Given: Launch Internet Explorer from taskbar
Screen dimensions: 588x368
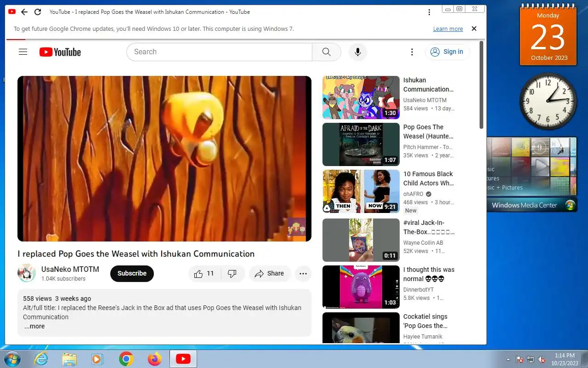Looking at the screenshot, I should tap(41, 359).
